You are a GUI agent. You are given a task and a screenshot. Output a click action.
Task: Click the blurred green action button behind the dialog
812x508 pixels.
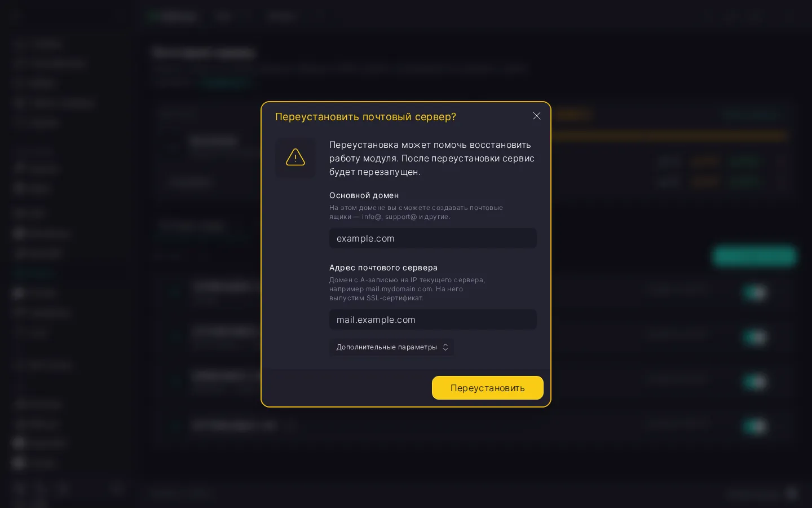[x=754, y=256]
